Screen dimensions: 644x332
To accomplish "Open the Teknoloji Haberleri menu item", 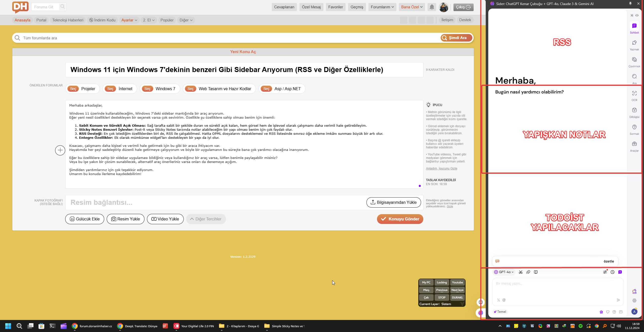I will 68,20.
